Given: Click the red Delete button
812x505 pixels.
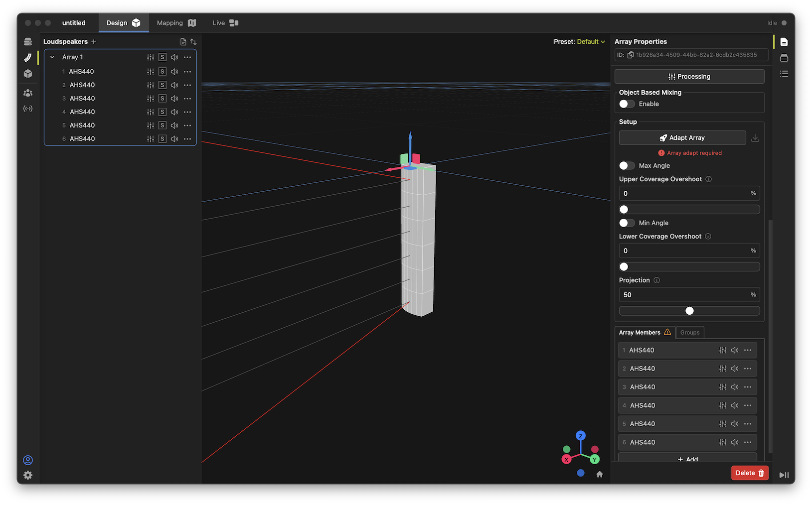Looking at the screenshot, I should point(750,473).
